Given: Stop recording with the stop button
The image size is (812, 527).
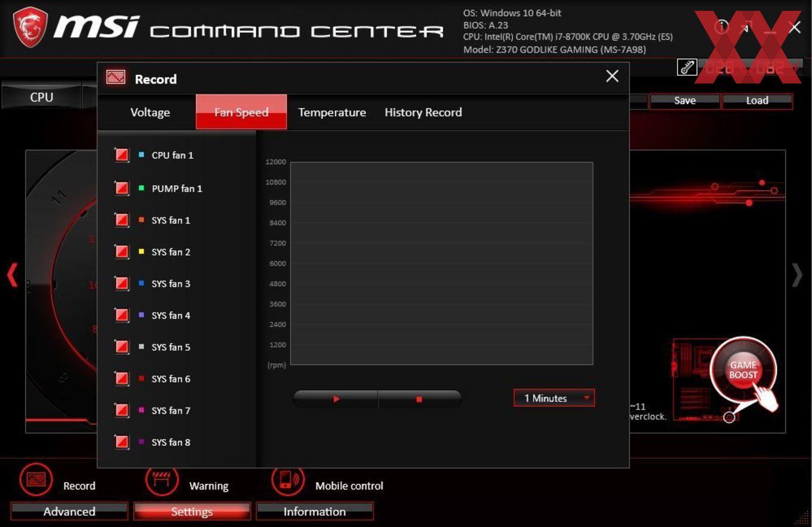Looking at the screenshot, I should pos(419,399).
